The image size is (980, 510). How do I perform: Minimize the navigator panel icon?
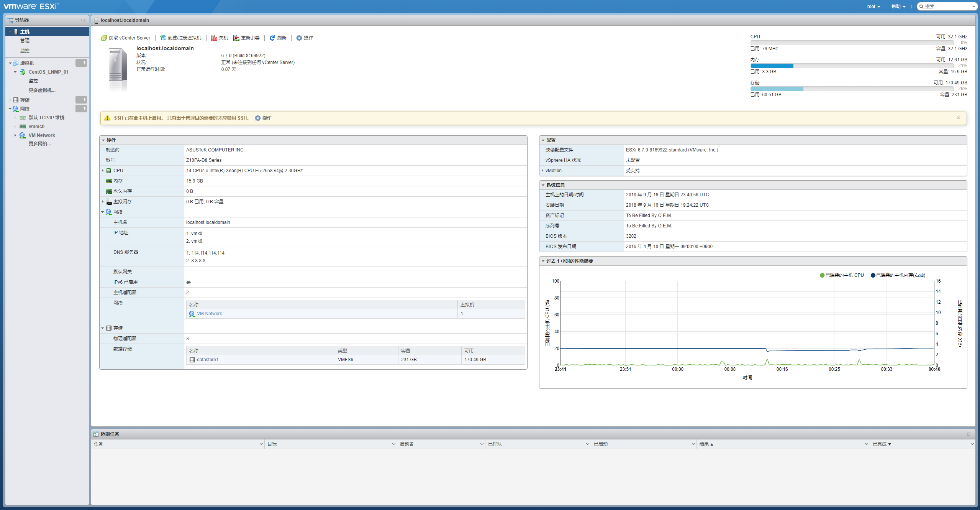click(83, 20)
